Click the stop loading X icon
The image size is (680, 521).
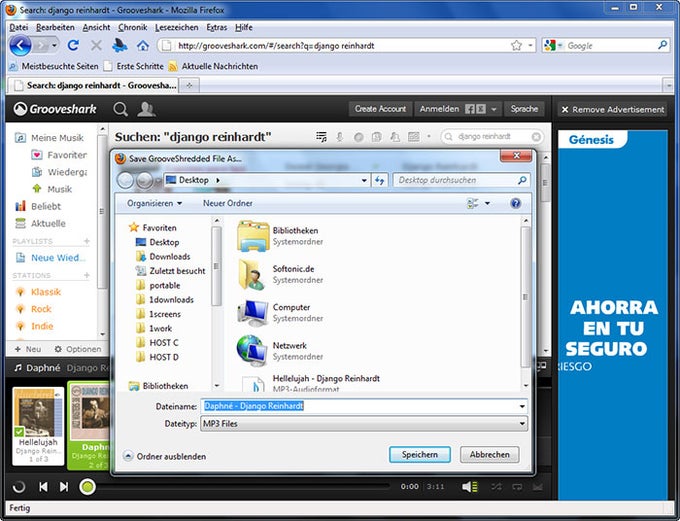(x=96, y=45)
